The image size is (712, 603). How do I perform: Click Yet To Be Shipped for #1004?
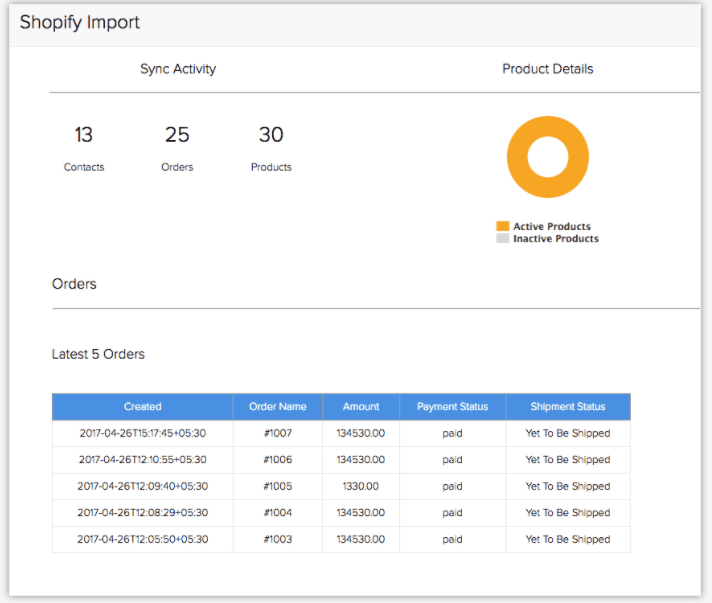[568, 513]
